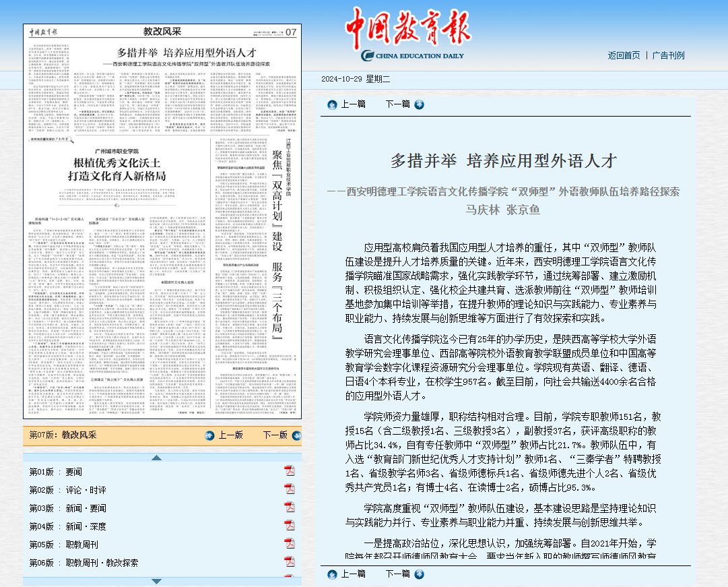Download PDF of 第02版 评论·时评
This screenshot has height=587, width=728.
point(290,489)
